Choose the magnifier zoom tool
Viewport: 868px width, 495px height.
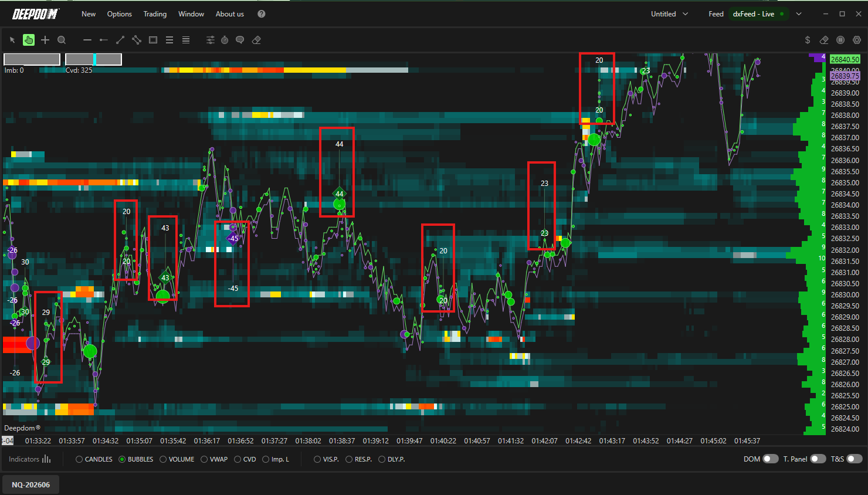pos(62,40)
